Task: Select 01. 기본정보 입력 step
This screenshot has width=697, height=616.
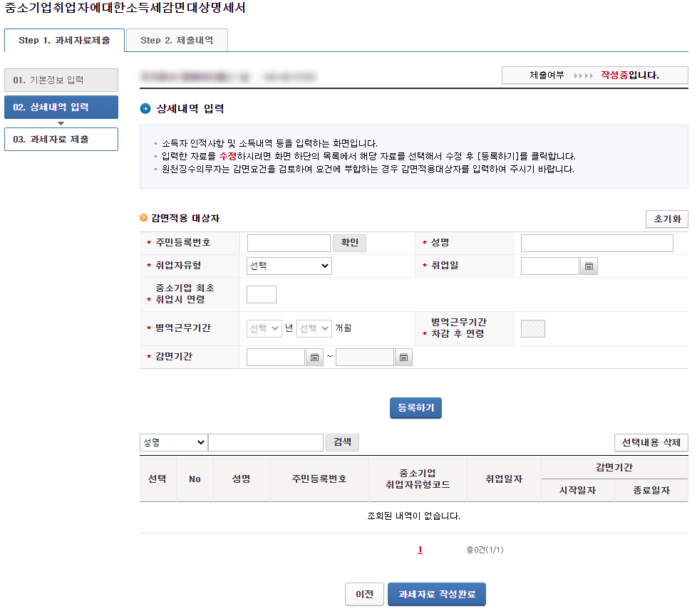Action: click(x=61, y=80)
